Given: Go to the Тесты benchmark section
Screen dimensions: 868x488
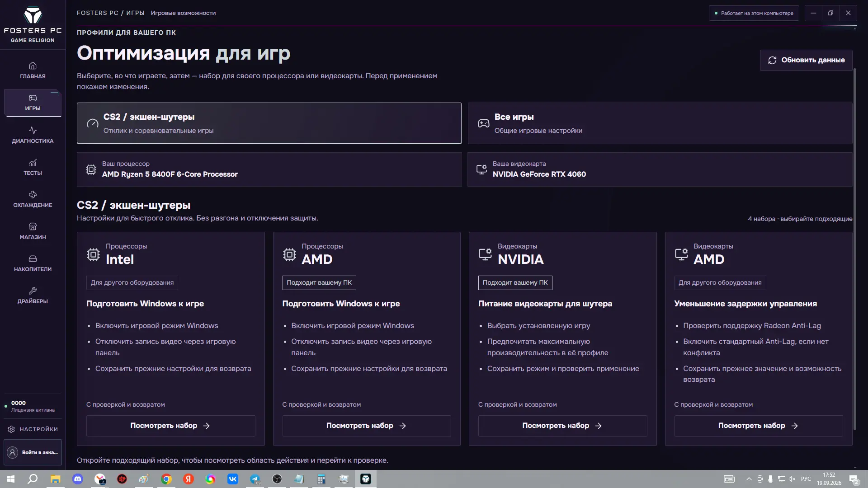Looking at the screenshot, I should point(33,167).
